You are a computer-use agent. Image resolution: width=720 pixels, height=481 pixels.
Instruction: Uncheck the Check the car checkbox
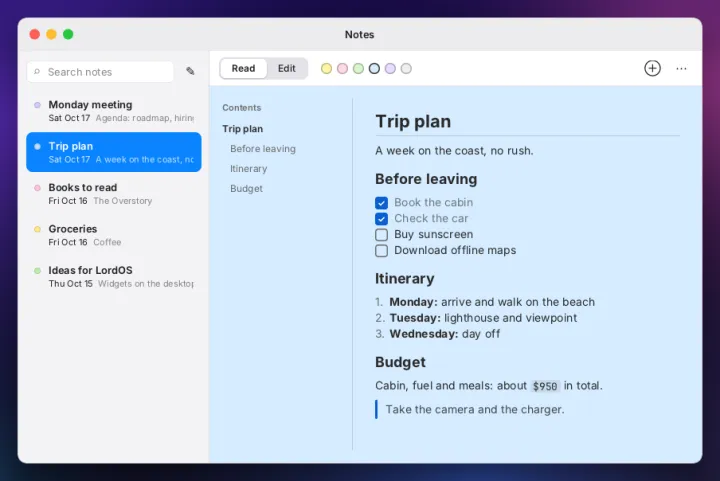click(x=381, y=218)
